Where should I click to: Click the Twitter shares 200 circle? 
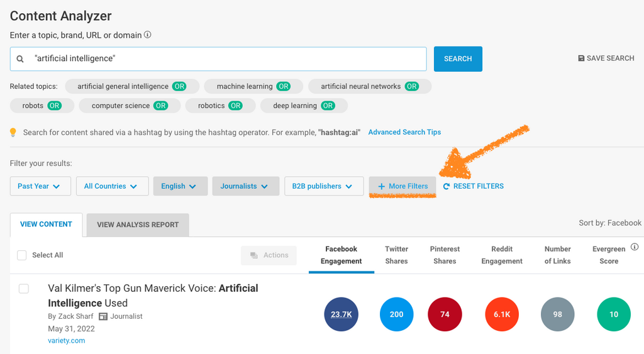click(396, 314)
